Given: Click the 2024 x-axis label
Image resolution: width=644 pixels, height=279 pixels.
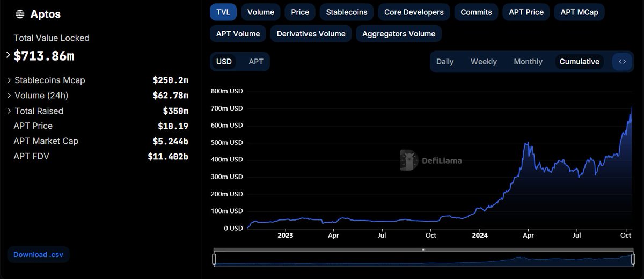Looking at the screenshot, I should click(x=479, y=235).
